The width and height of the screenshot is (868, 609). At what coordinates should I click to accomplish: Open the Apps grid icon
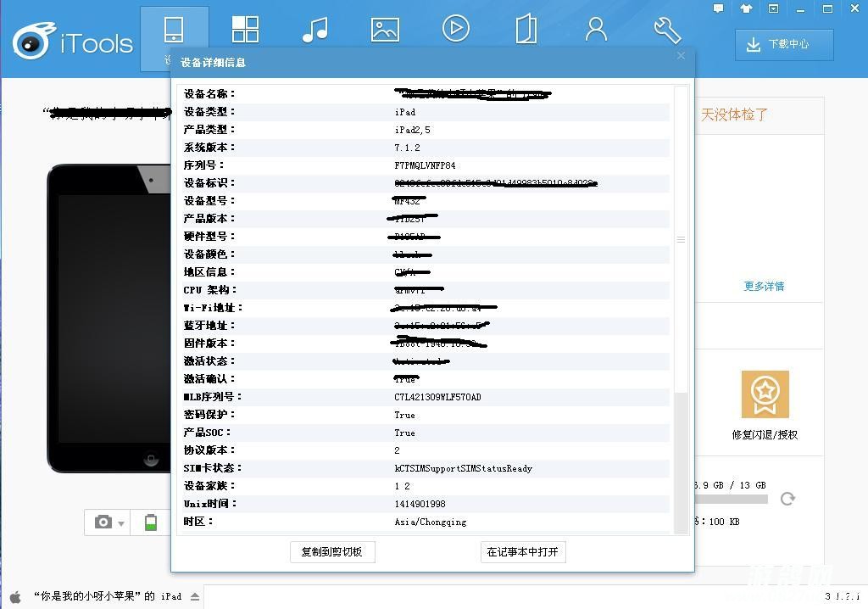point(245,30)
